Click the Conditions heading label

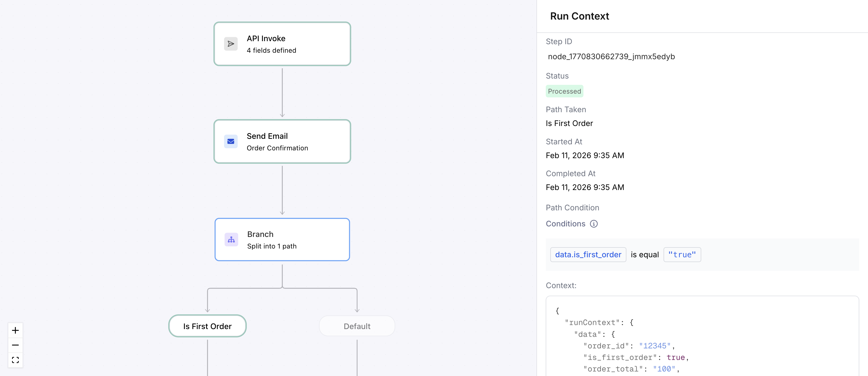[565, 224]
